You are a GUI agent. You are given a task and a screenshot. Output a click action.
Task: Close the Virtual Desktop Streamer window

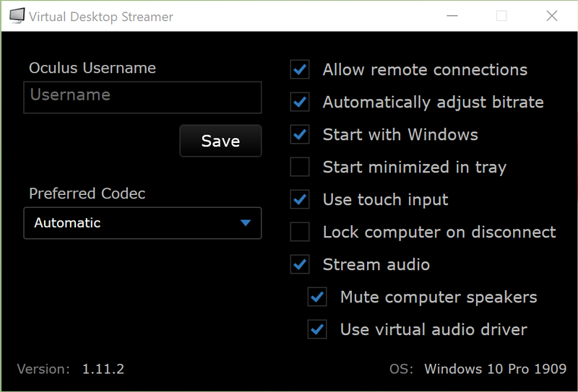click(551, 16)
